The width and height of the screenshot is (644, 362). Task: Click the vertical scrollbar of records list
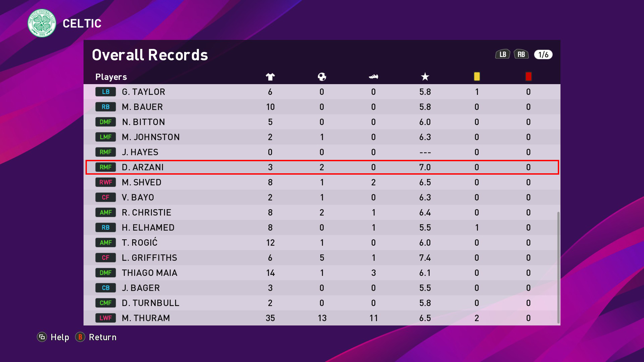click(x=558, y=267)
